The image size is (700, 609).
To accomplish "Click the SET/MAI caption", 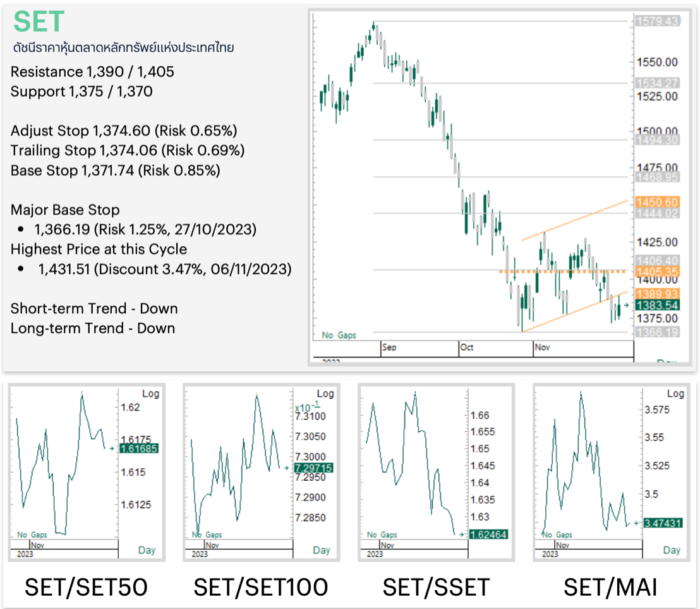I will pyautogui.click(x=610, y=587).
